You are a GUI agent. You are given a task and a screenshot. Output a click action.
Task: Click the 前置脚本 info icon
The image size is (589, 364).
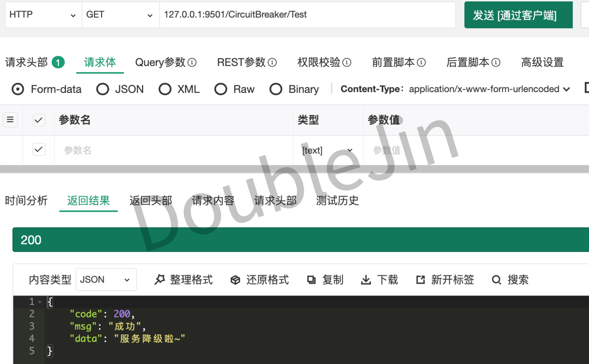coord(421,63)
